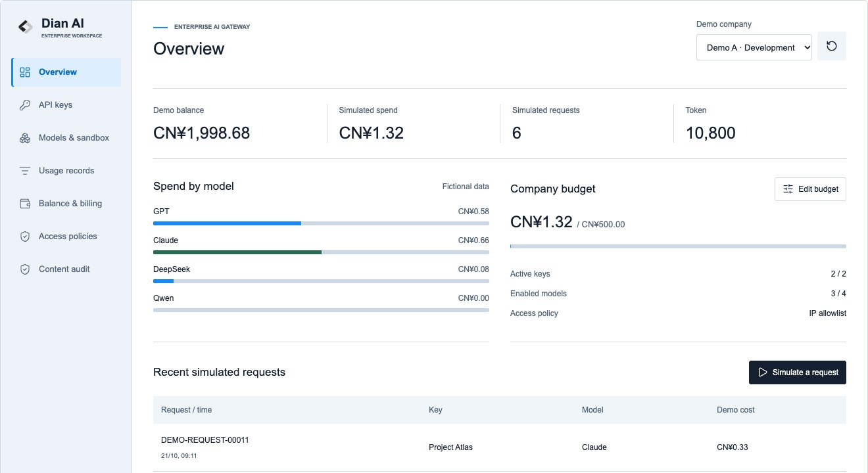Open the API keys page label
This screenshot has width=868, height=473.
tap(56, 105)
